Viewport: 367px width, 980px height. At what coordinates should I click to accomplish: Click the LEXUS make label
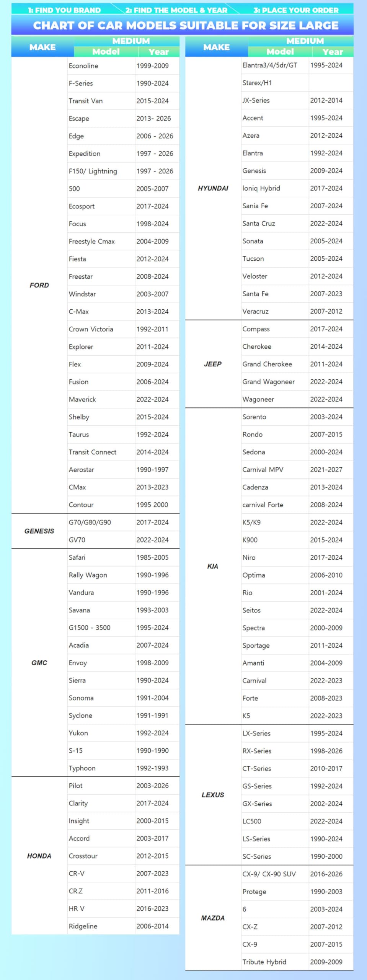tap(213, 795)
